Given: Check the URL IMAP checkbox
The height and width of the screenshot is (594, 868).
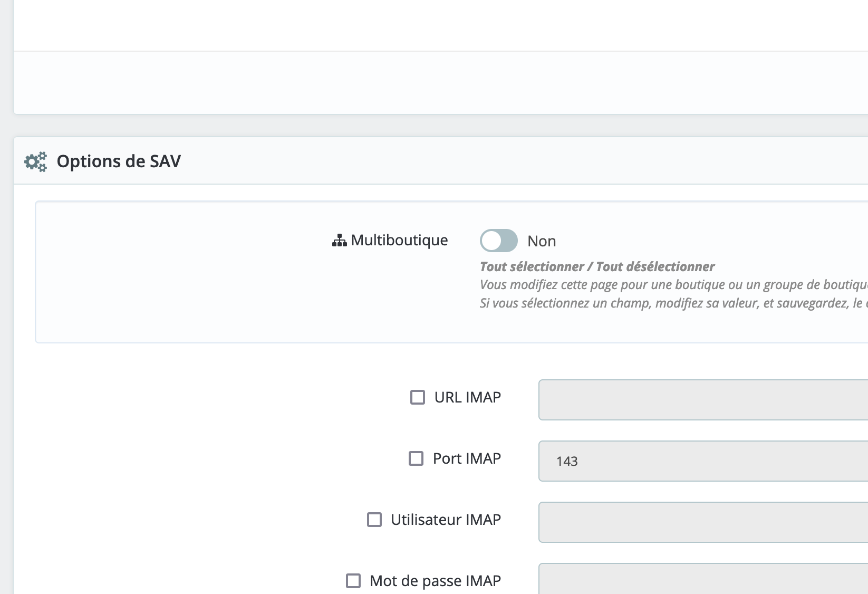Looking at the screenshot, I should pyautogui.click(x=418, y=397).
